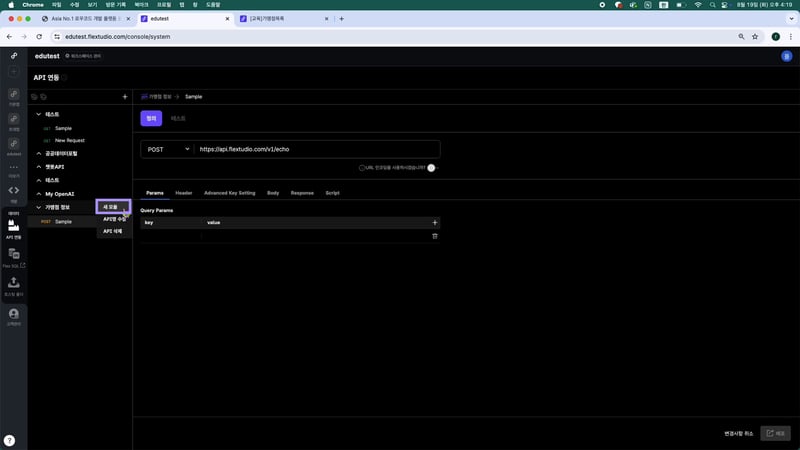Select 새 요청 in context menu
This screenshot has width=800, height=450.
click(112, 206)
